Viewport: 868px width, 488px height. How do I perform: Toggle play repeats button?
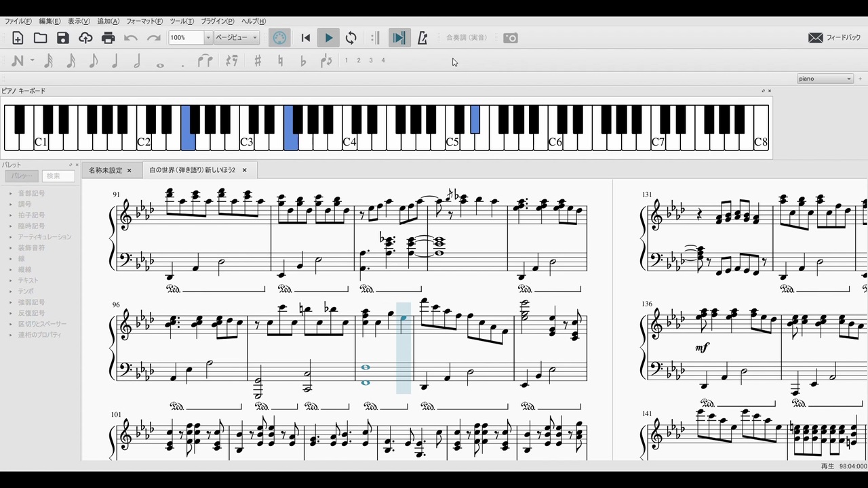click(x=375, y=38)
